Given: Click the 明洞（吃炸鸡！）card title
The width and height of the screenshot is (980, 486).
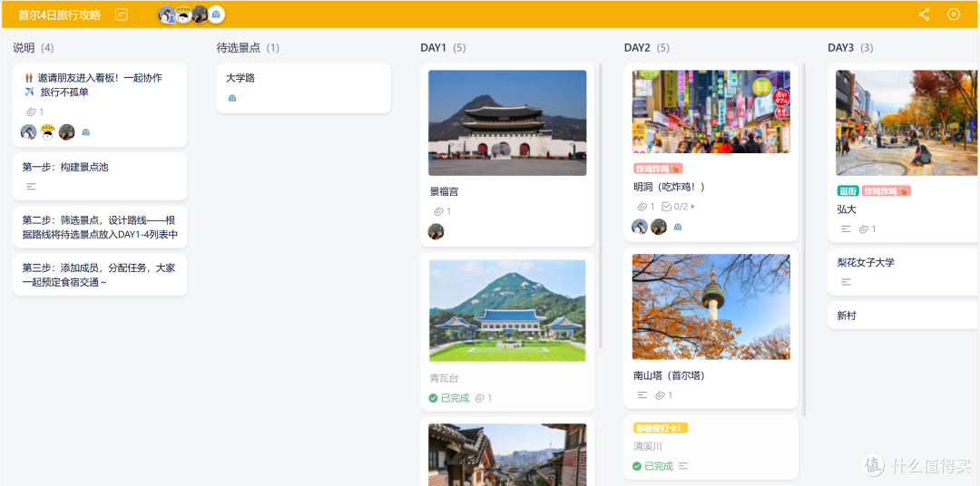Looking at the screenshot, I should pyautogui.click(x=670, y=187).
